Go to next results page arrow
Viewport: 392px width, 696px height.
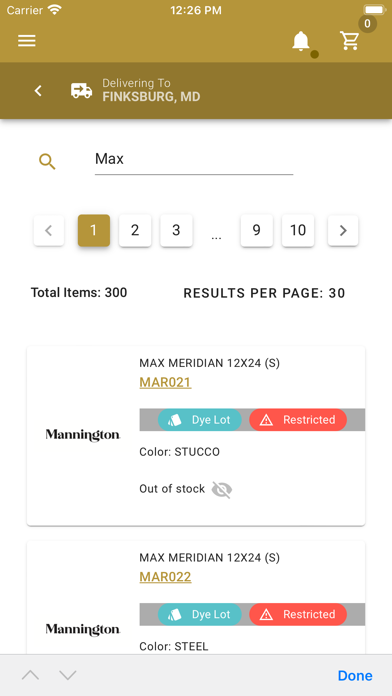coord(343,230)
